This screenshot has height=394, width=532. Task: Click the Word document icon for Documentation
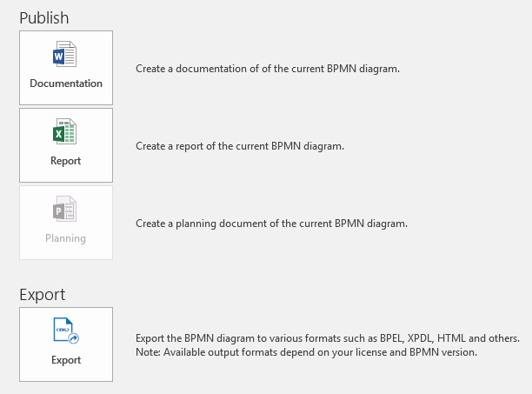pyautogui.click(x=65, y=54)
